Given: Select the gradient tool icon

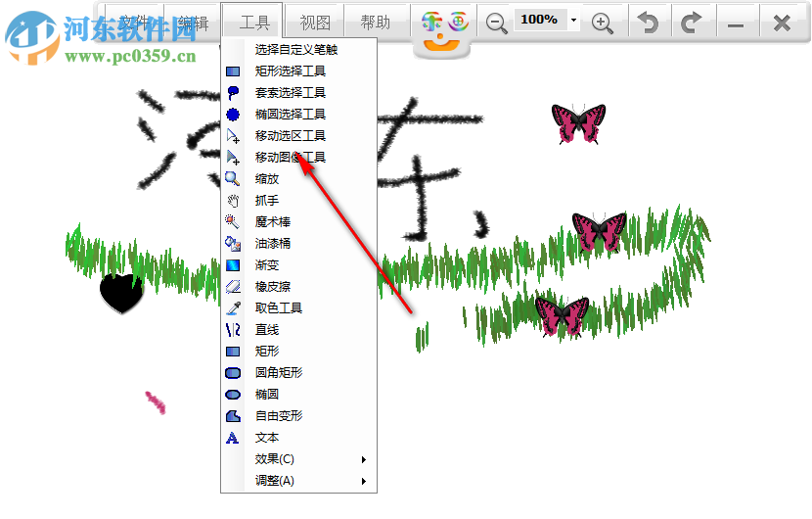Looking at the screenshot, I should click(x=233, y=265).
